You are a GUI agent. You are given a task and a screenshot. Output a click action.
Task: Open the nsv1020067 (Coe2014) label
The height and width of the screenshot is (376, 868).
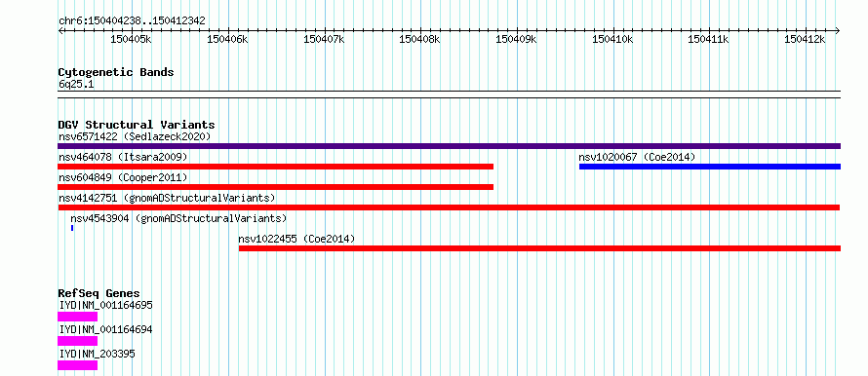[637, 157]
